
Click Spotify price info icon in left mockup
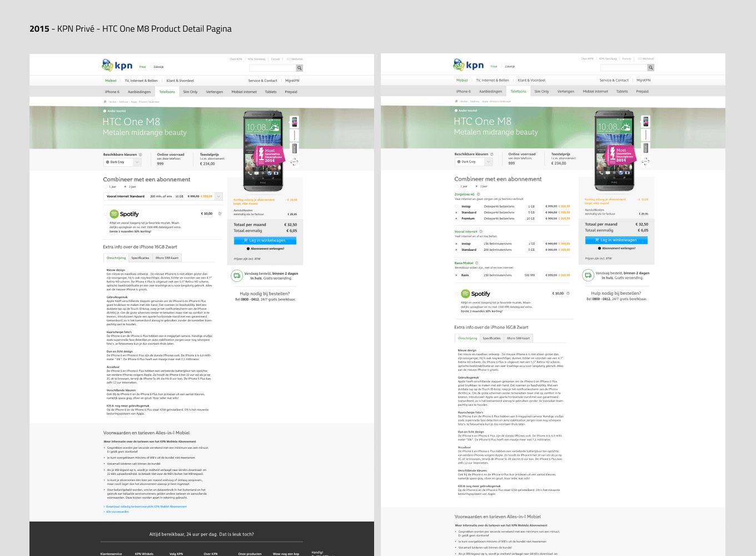(x=220, y=214)
